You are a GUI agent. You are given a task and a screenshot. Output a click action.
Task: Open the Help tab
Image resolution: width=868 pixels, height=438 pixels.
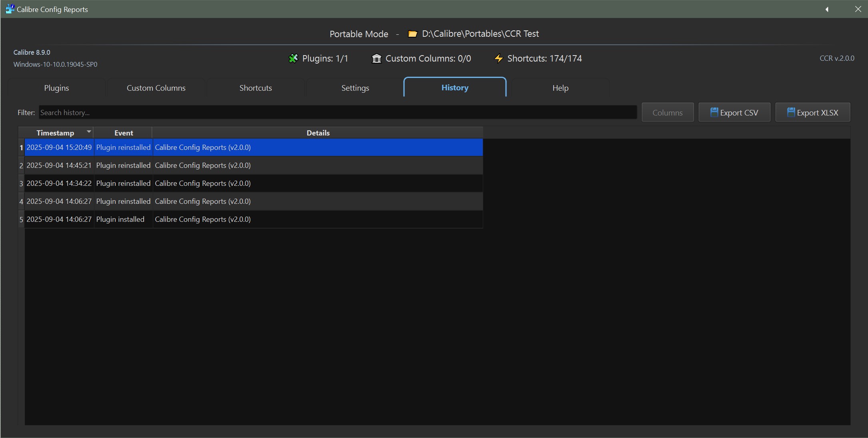point(560,88)
